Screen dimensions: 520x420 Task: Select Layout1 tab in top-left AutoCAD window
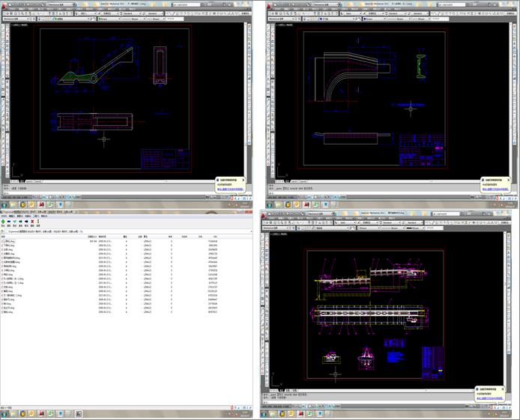[x=29, y=181]
